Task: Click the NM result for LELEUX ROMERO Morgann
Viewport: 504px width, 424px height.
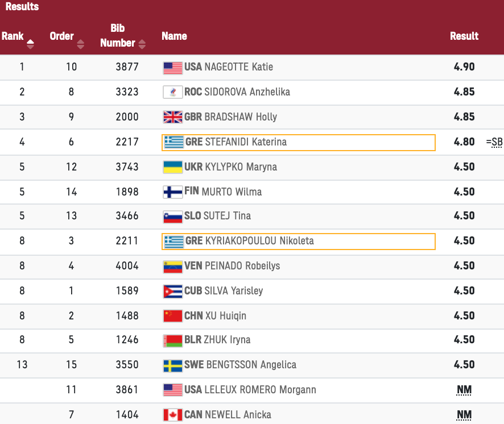Action: pyautogui.click(x=464, y=390)
